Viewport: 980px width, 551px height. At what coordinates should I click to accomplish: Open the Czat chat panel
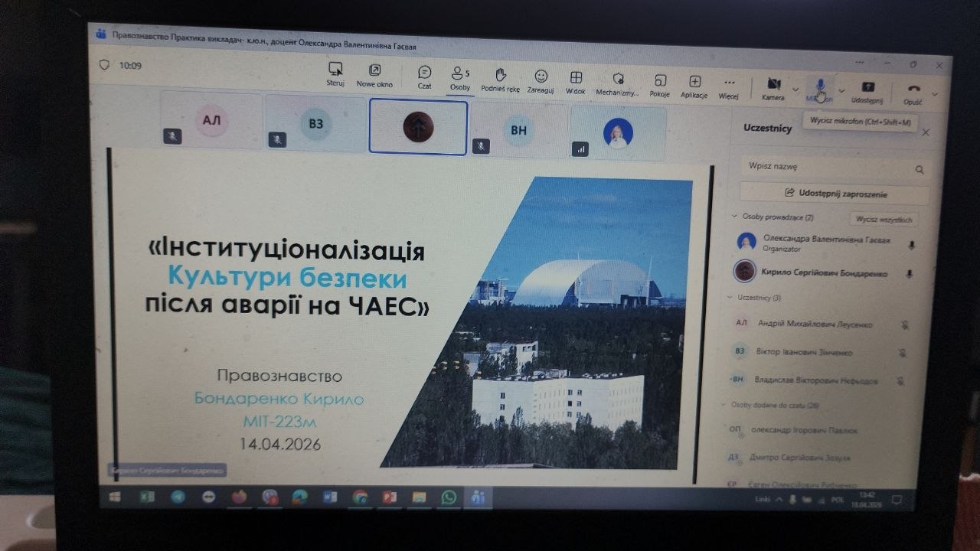click(424, 75)
